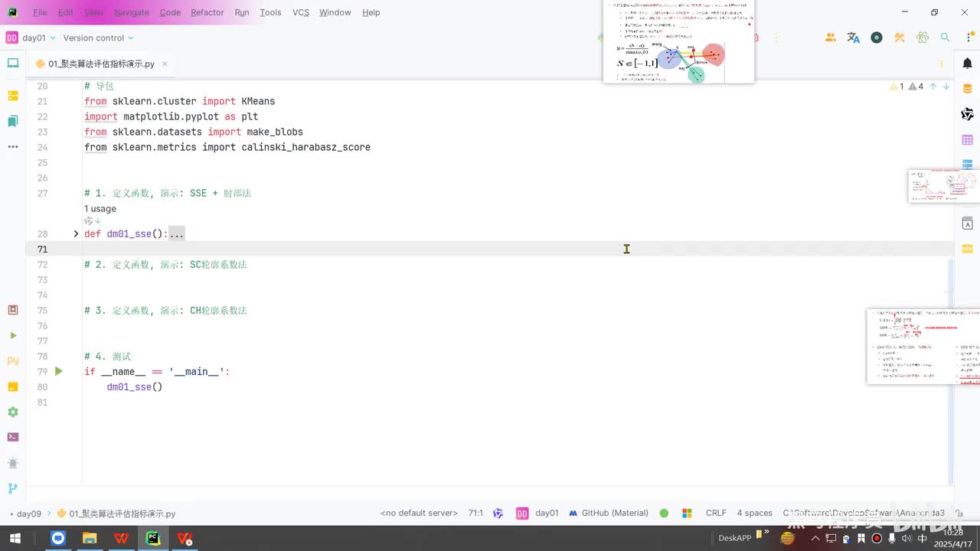980x551 pixels.
Task: Click the 71:1 caret position indicator
Action: click(475, 514)
